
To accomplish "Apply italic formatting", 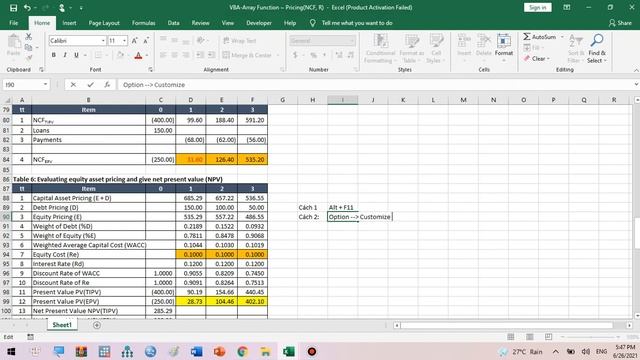I will tap(64, 55).
